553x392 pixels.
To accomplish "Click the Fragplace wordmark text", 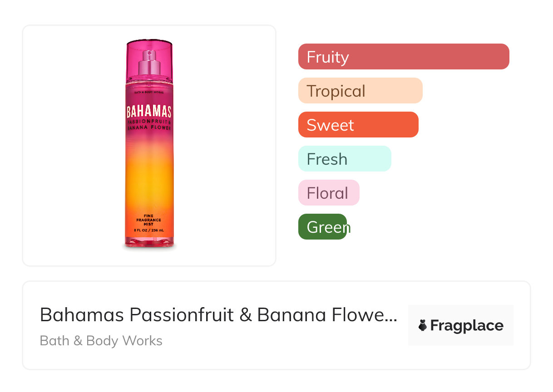I will [467, 325].
